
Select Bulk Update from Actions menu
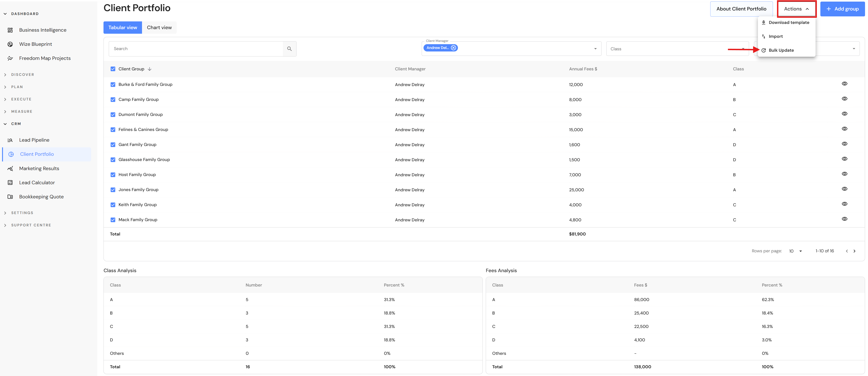tap(781, 50)
